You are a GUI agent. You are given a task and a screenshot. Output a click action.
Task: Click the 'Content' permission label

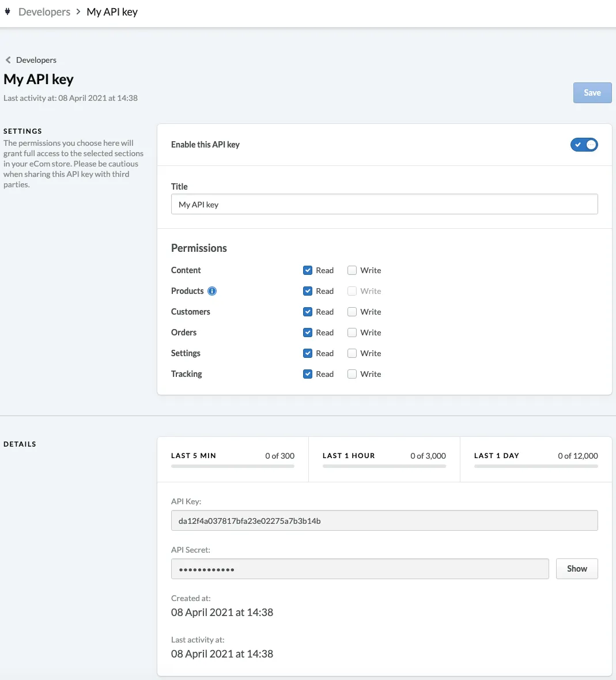(x=186, y=270)
